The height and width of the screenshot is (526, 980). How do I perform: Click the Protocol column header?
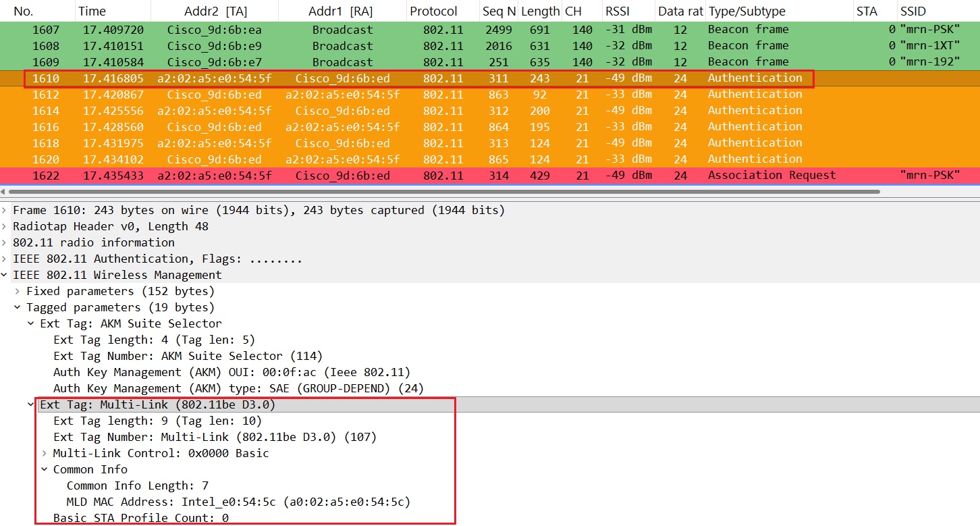[433, 11]
